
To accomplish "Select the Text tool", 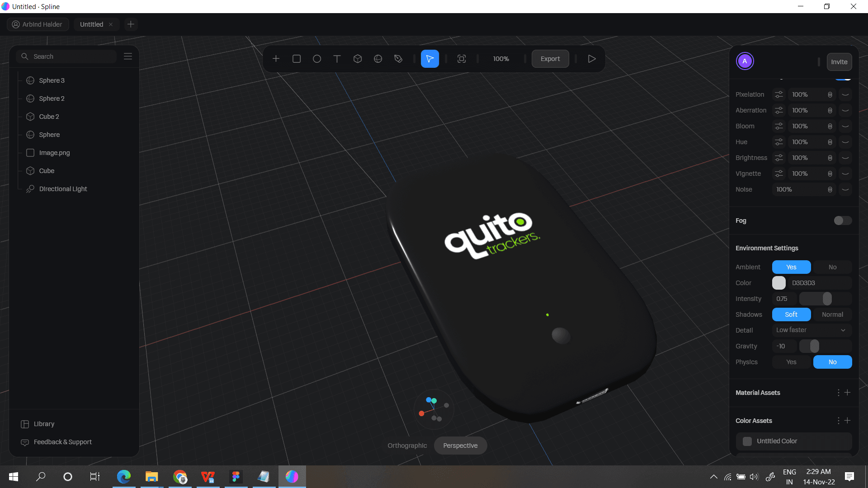I will [337, 59].
